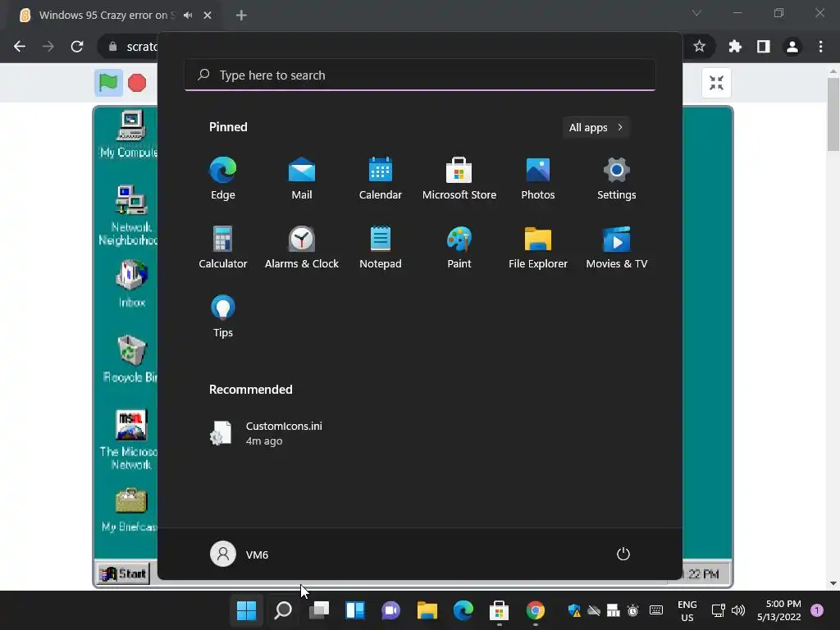The width and height of the screenshot is (840, 630).
Task: Open Microsoft Store on the taskbar
Action: pos(500,610)
